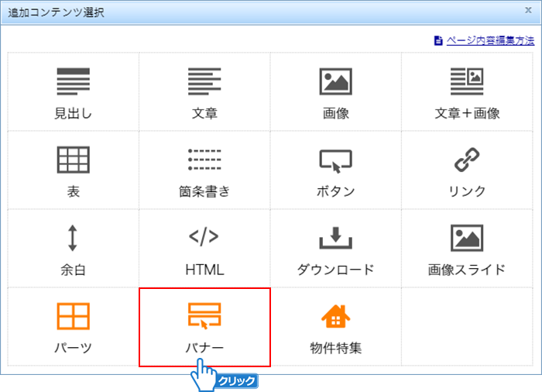
Task: Add a 画像 image content block
Action: (335, 81)
